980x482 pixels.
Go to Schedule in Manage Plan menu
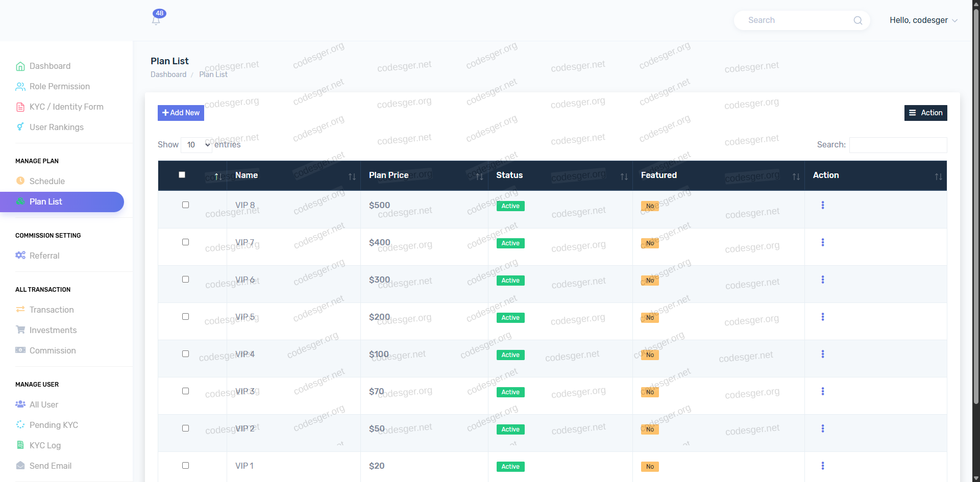pos(47,181)
